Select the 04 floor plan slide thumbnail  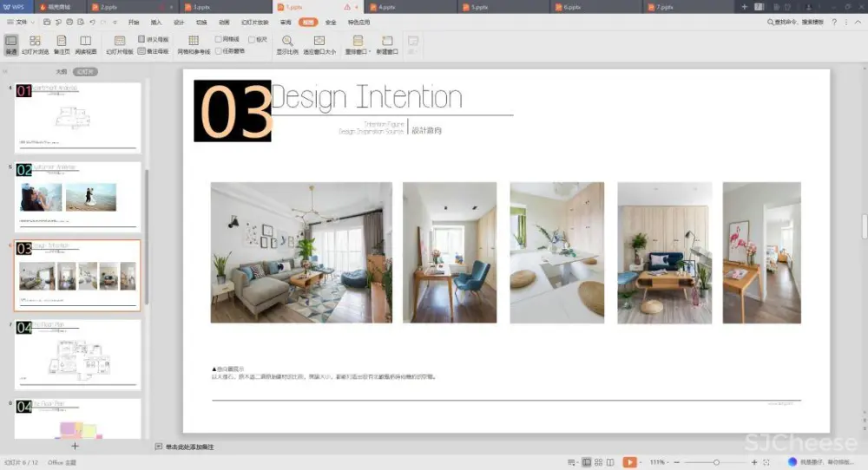[x=77, y=354]
